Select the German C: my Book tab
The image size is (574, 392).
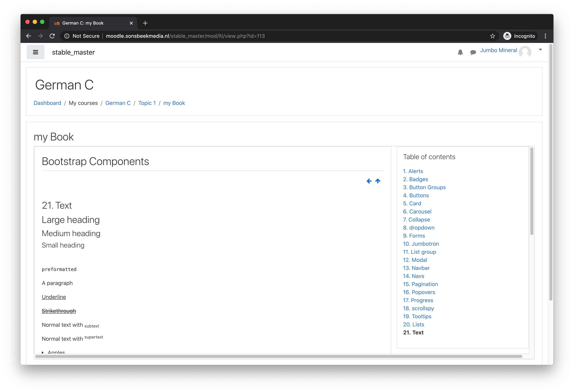tap(93, 23)
